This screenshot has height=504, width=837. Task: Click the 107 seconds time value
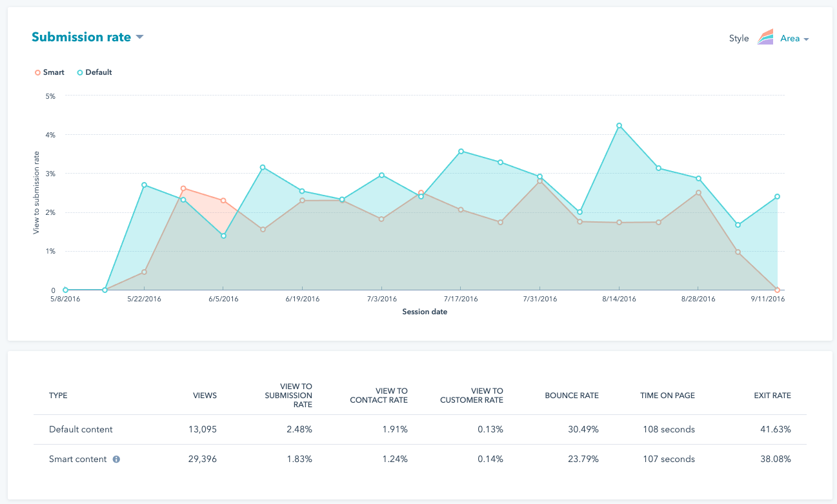pos(669,459)
